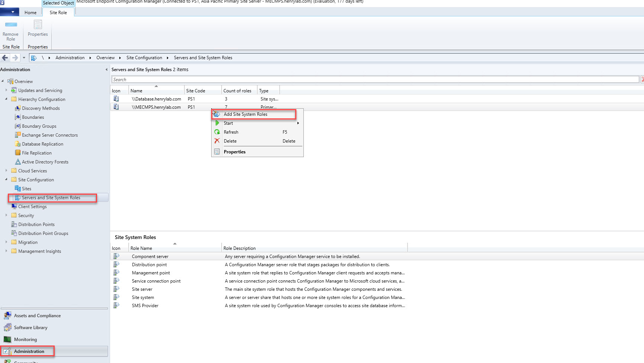Click the Remove Role ribbon icon
Viewport: 644px width, 363px height.
tap(11, 25)
